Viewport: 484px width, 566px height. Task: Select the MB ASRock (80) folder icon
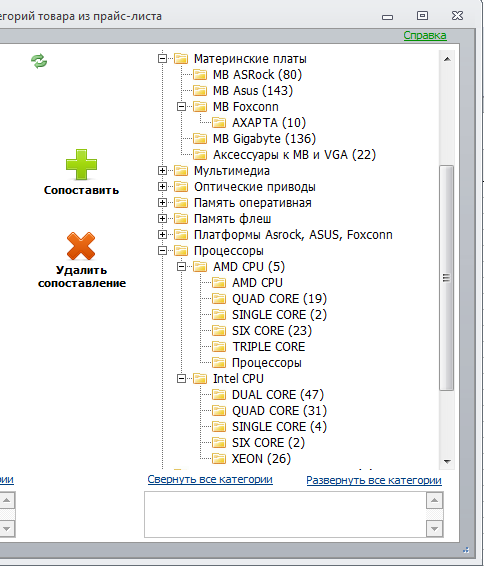point(200,75)
